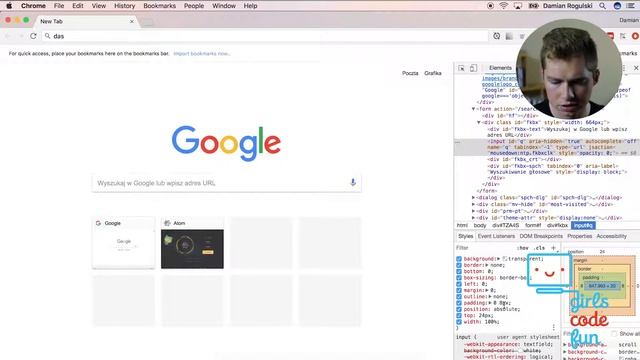Disable the border: none checkbox
Screen dimensions: 640x360
point(459,265)
